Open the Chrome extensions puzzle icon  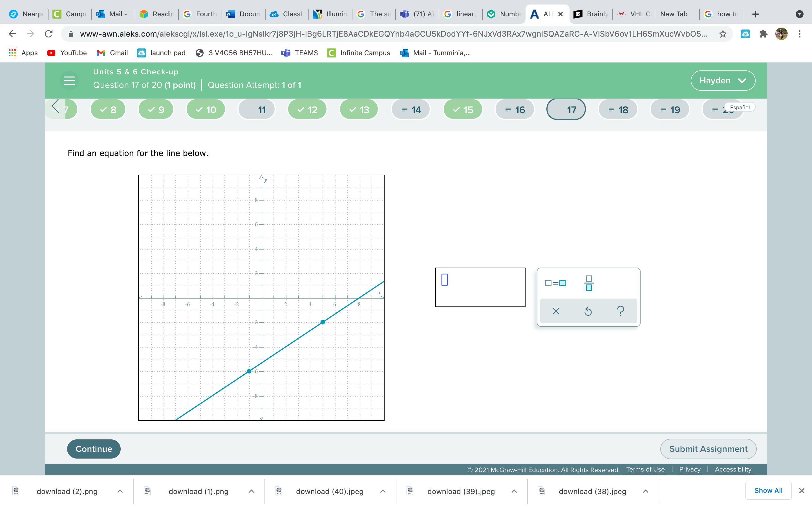[x=763, y=34]
